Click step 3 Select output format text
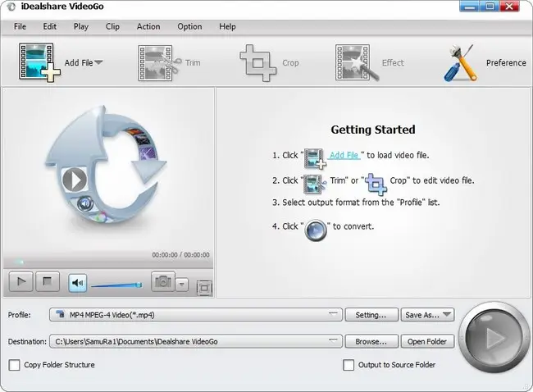 (356, 203)
